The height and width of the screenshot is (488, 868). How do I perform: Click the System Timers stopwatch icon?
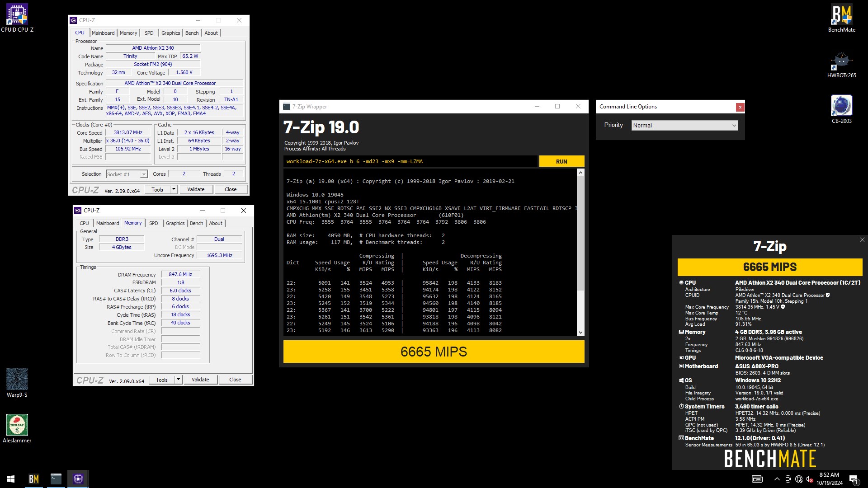[681, 407]
